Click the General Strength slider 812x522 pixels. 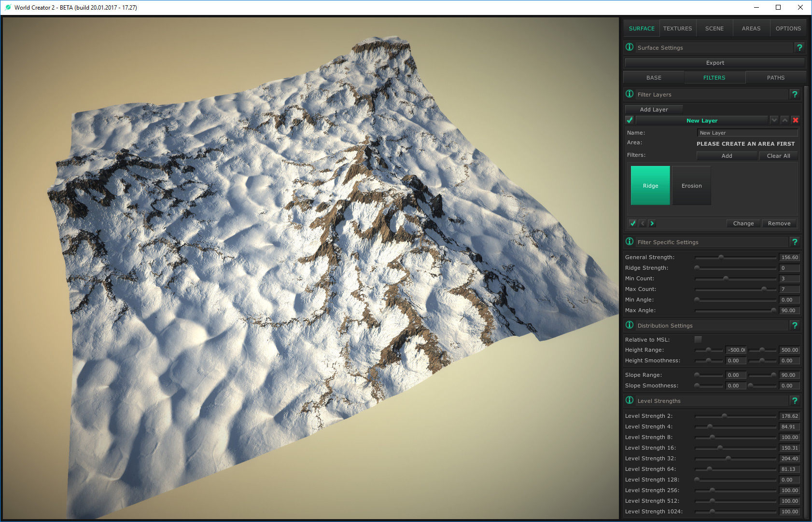coord(735,258)
